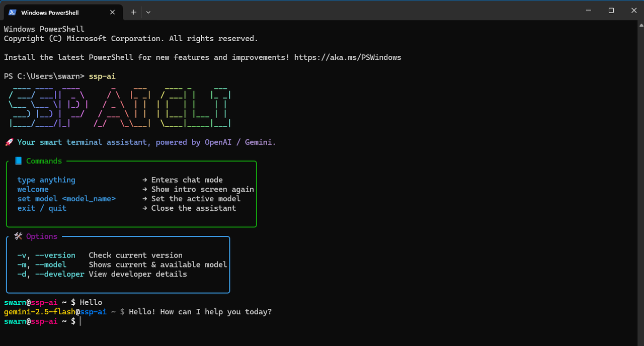Click the 'Commands' box heading
The width and height of the screenshot is (644, 346).
tap(44, 161)
